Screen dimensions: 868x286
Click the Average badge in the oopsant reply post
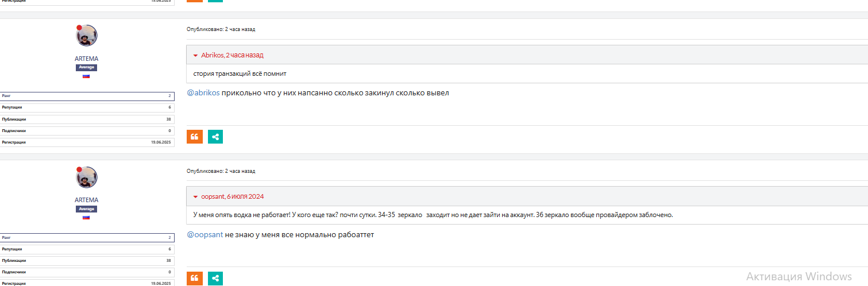coord(86,209)
